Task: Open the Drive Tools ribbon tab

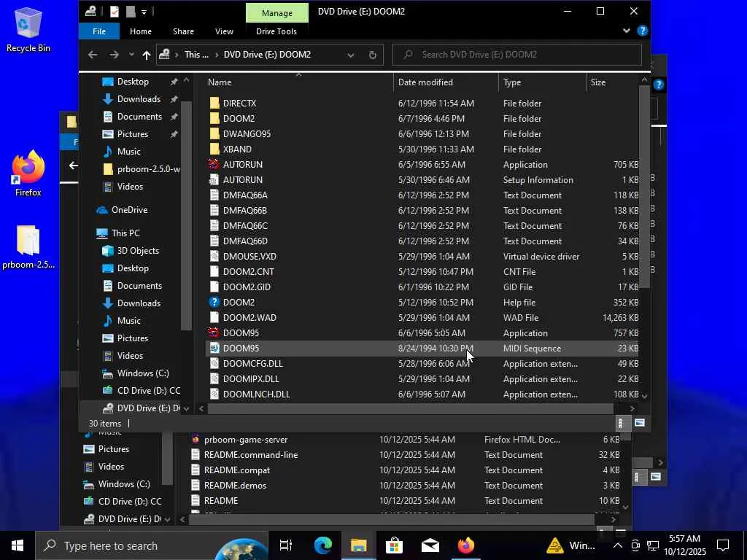Action: tap(276, 31)
